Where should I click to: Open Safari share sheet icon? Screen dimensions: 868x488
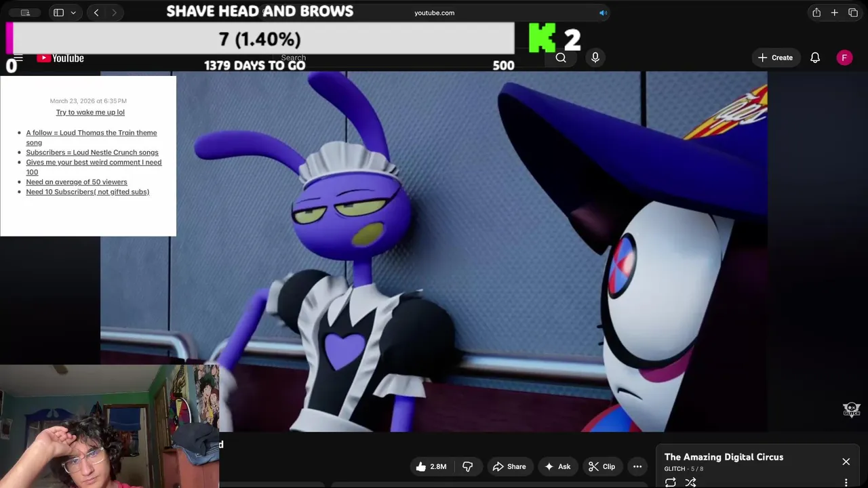(x=816, y=12)
